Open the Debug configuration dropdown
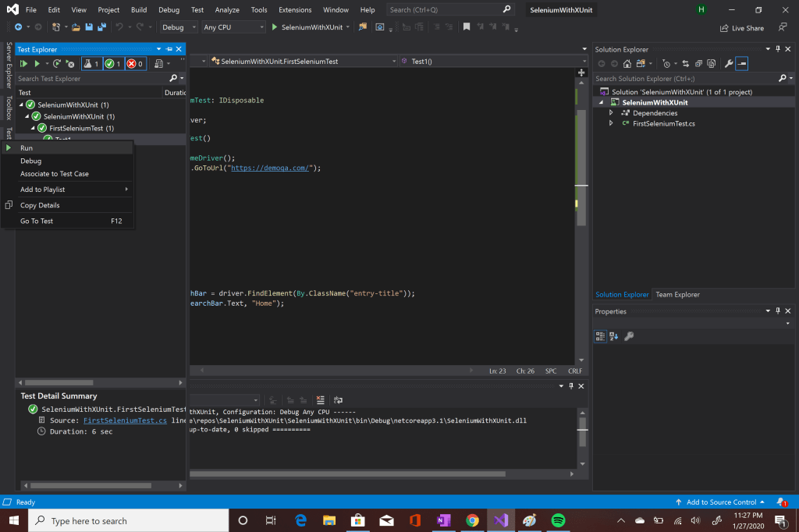 coord(178,27)
